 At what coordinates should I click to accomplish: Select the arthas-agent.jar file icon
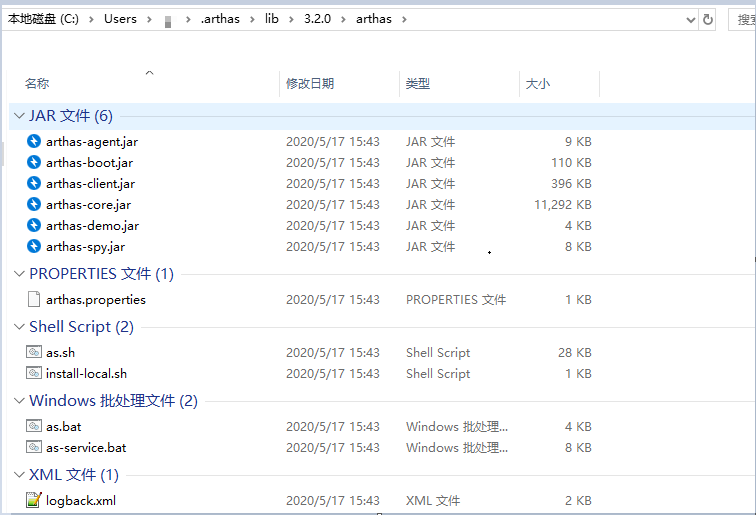tap(34, 141)
